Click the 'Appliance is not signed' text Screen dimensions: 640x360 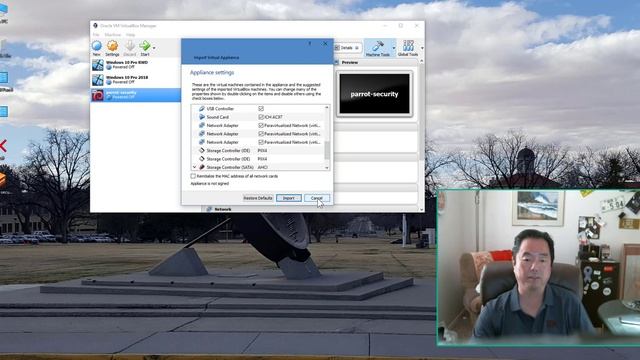pos(210,184)
